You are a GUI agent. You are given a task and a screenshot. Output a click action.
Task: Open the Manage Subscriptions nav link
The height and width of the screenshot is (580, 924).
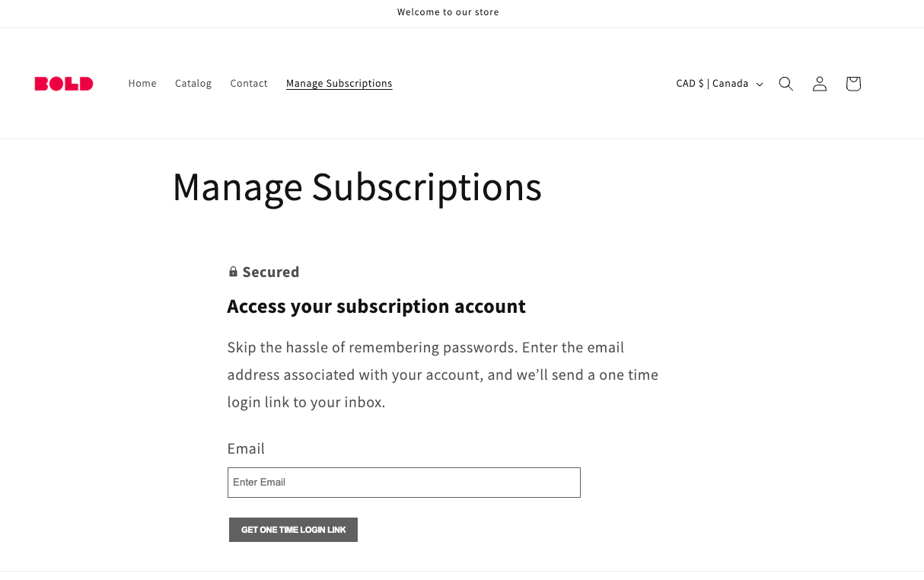coord(339,83)
